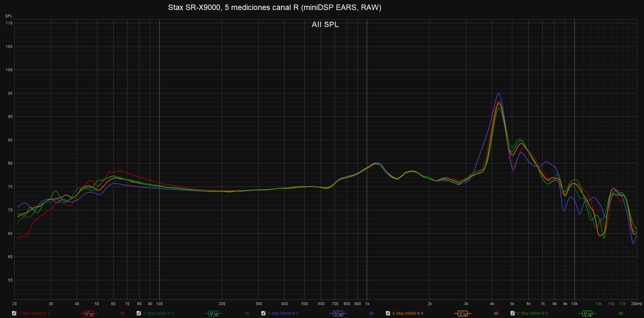644x318 pixels.
Task: Click the 20kHz label on frequency axis
Action: point(636,304)
